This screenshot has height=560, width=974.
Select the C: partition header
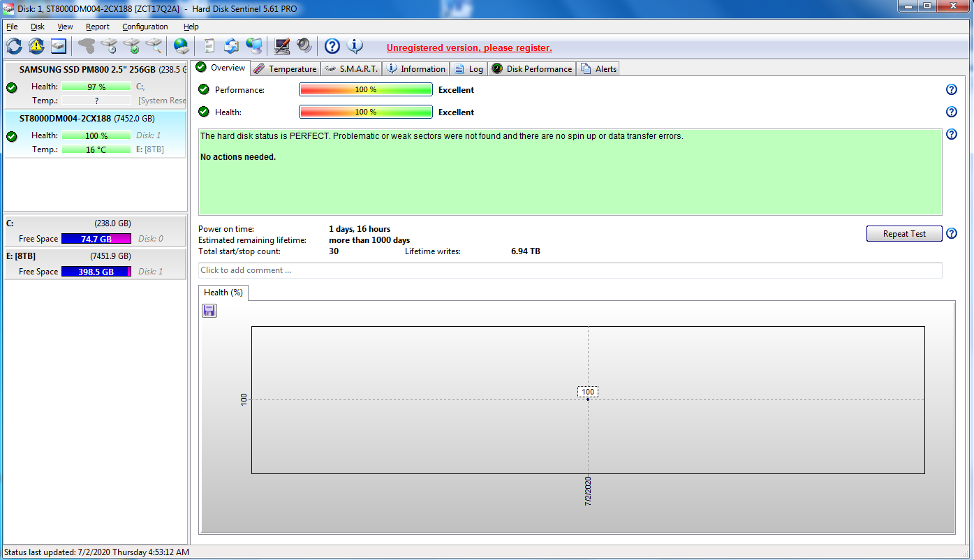click(x=96, y=223)
